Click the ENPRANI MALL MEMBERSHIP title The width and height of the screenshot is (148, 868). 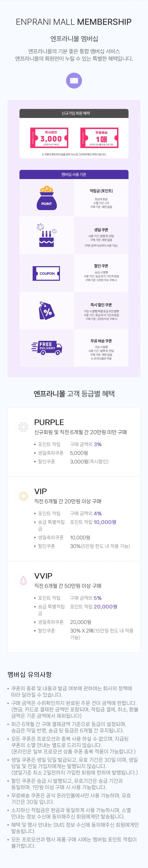click(x=74, y=22)
